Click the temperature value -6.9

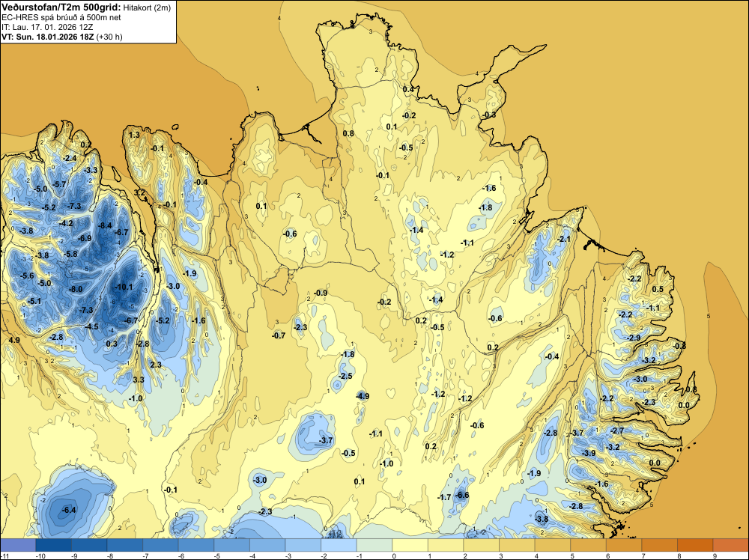pos(85,238)
